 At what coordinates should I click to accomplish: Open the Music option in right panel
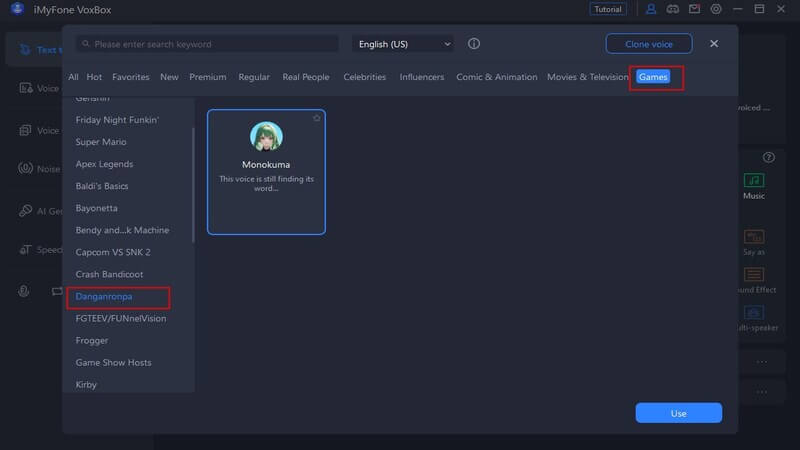pos(754,186)
